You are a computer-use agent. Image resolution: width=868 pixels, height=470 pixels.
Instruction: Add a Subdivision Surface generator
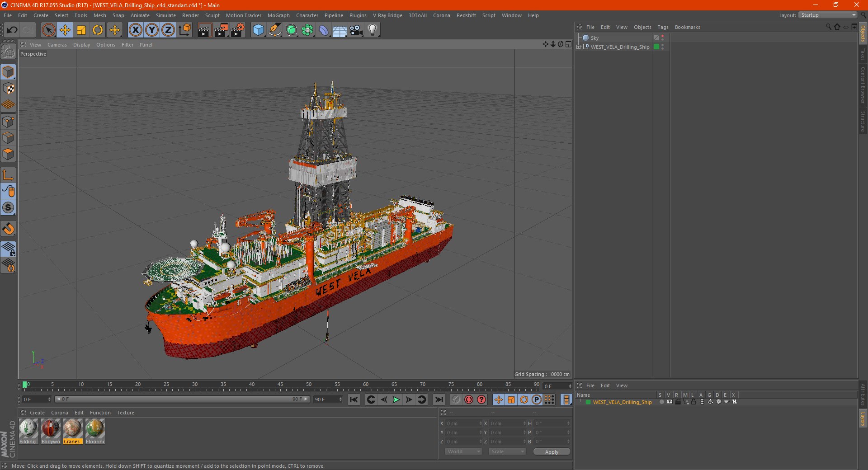point(291,30)
